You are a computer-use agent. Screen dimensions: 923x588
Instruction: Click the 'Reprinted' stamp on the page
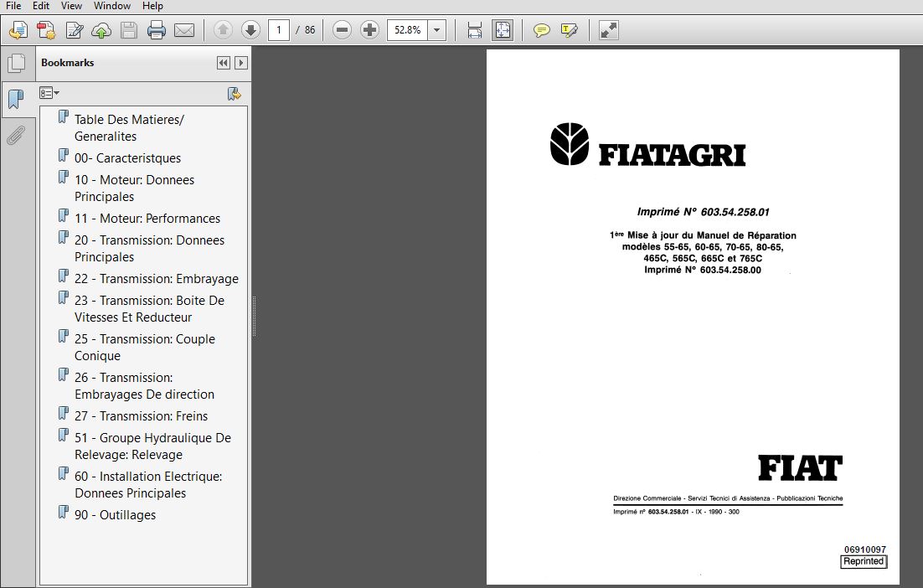(864, 561)
